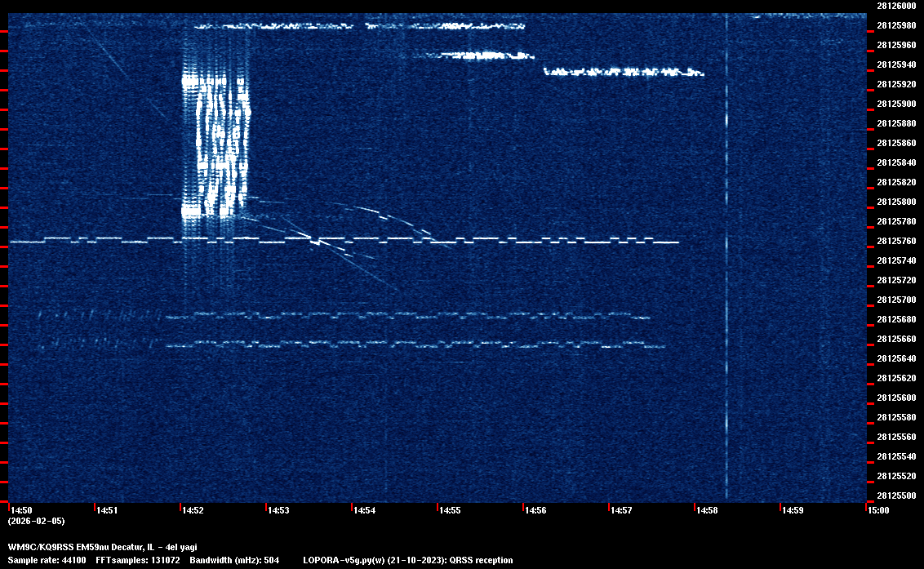The width and height of the screenshot is (924, 569).
Task: Click the LOPORA-v5g.py QRSS reception text
Action: [x=407, y=560]
